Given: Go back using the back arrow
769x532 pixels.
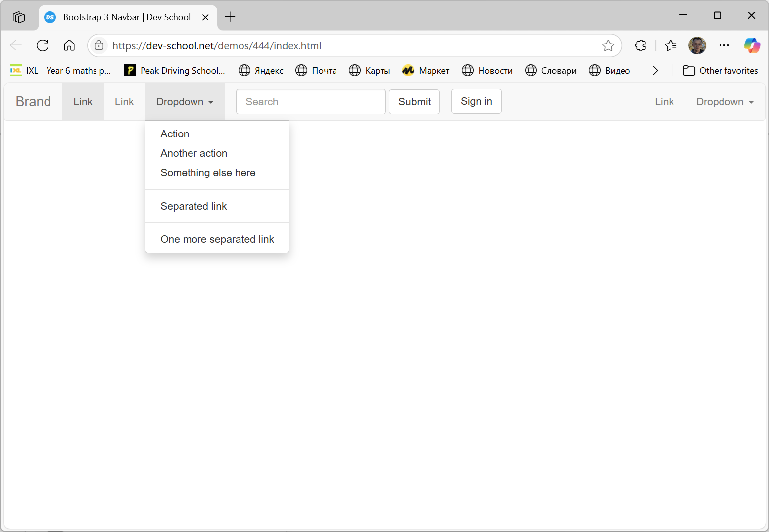Looking at the screenshot, I should pyautogui.click(x=16, y=45).
